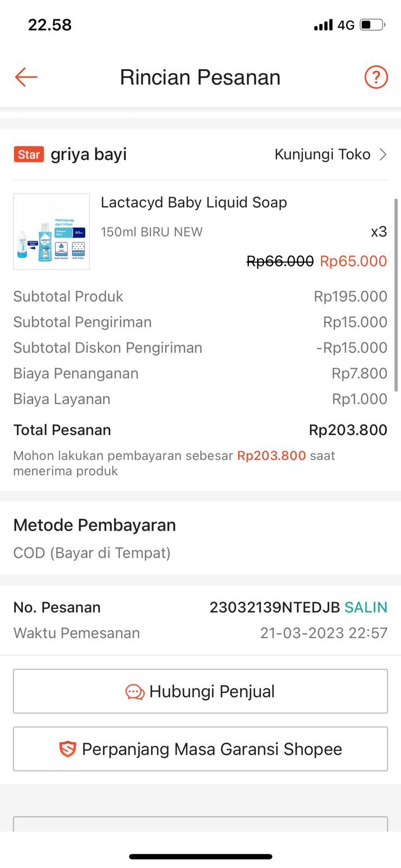Tap the cellular signal strength icon
The height and width of the screenshot is (868, 401).
point(323,25)
